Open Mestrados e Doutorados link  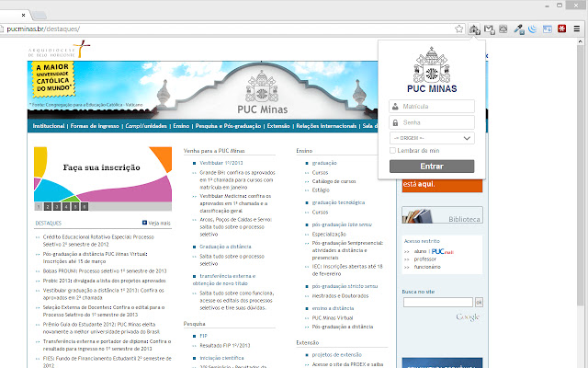click(340, 296)
